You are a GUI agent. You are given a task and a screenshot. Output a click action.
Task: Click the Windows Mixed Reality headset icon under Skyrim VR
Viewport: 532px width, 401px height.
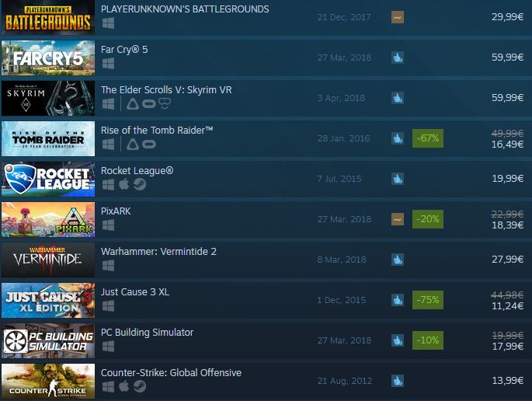point(164,103)
